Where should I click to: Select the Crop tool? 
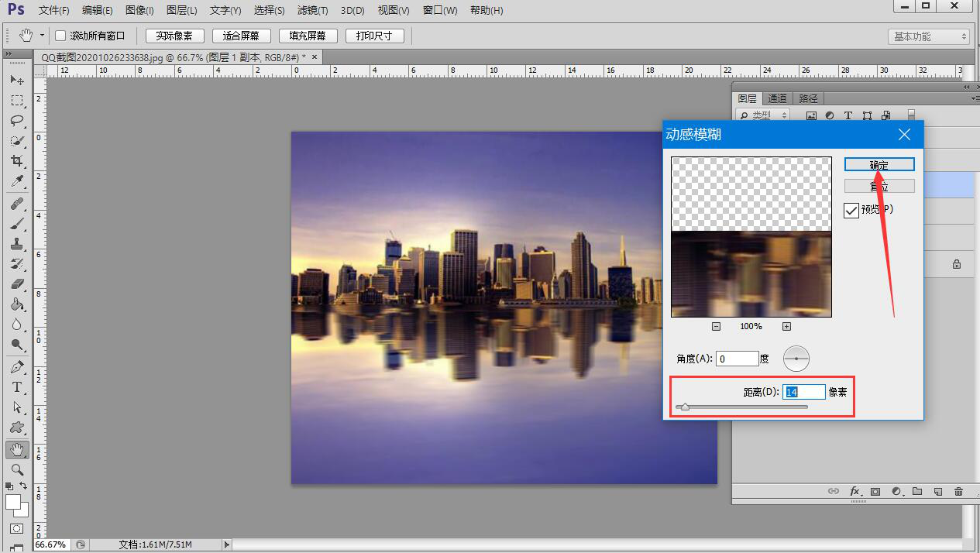click(17, 161)
